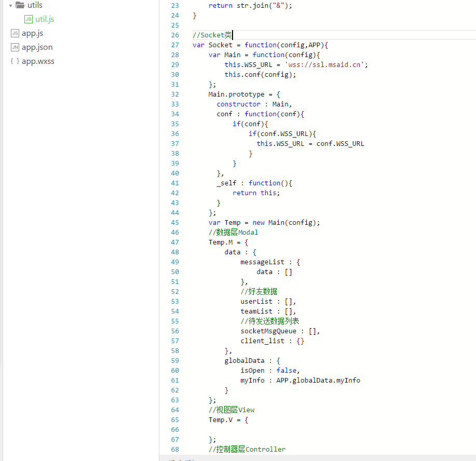This screenshot has height=461, width=476.
Task: Select the utils folder name
Action: [35, 5]
